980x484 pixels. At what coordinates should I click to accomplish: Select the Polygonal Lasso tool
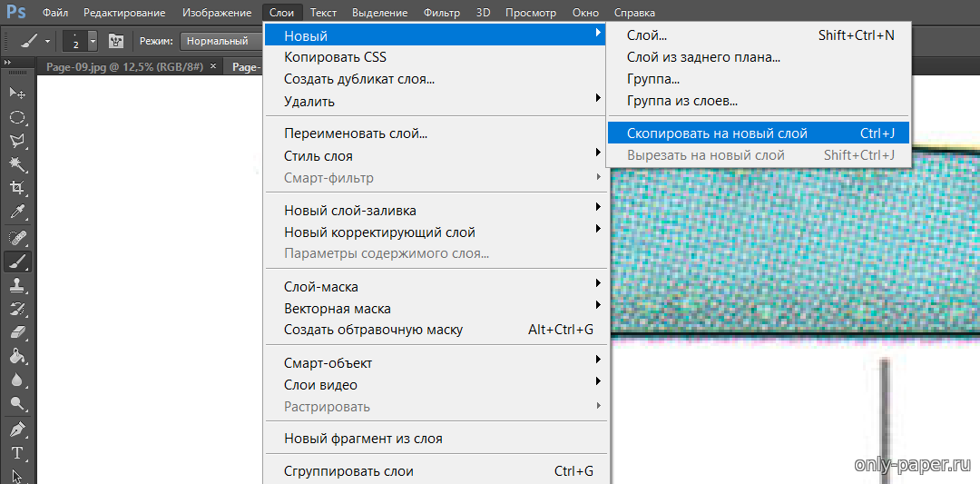(x=16, y=141)
